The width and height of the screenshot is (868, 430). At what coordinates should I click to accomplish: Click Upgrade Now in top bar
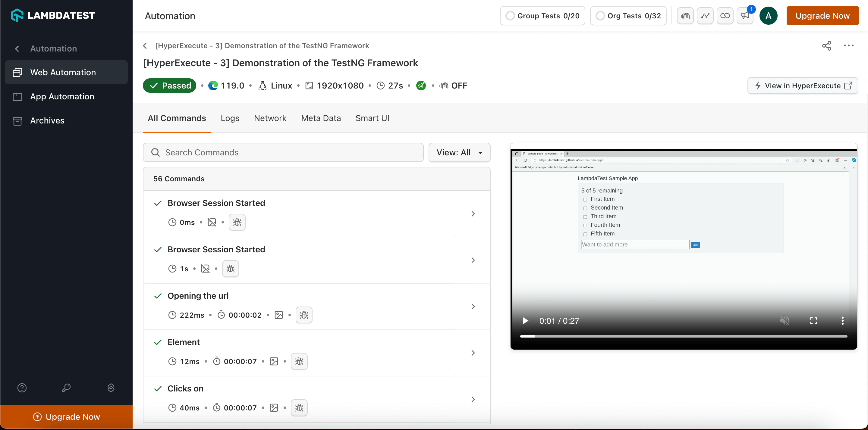pos(822,16)
